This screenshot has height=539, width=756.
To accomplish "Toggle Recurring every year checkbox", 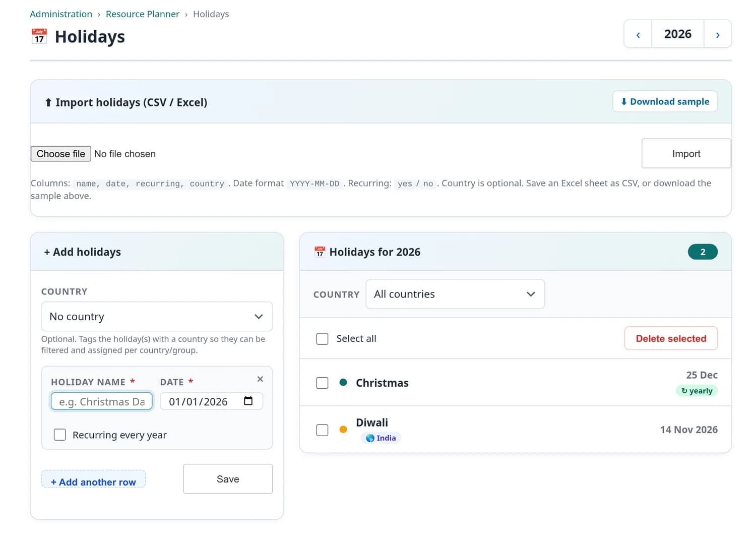I will (x=60, y=435).
